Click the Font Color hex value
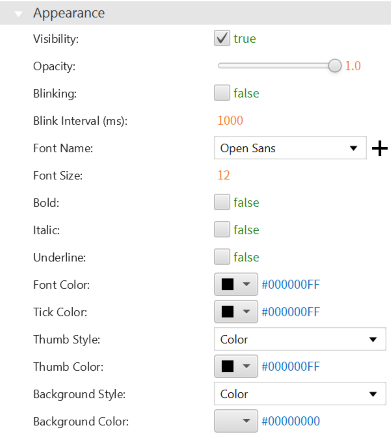The height and width of the screenshot is (434, 391). [x=291, y=284]
